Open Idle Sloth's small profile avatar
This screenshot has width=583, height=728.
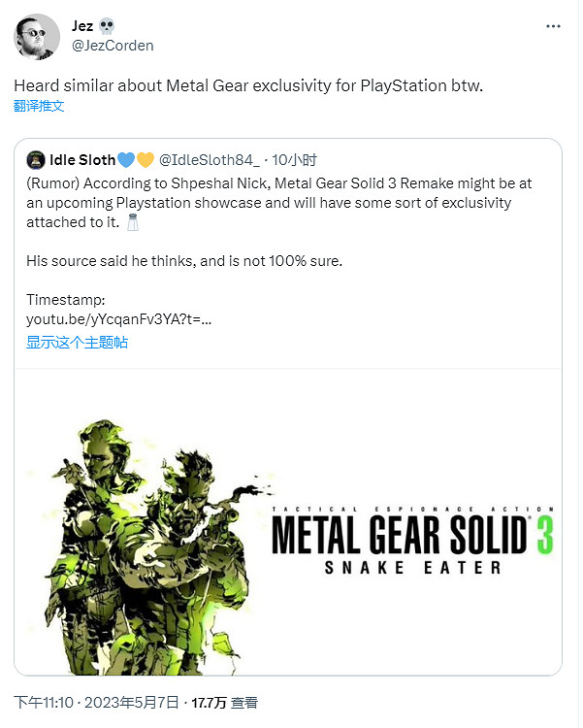35,159
